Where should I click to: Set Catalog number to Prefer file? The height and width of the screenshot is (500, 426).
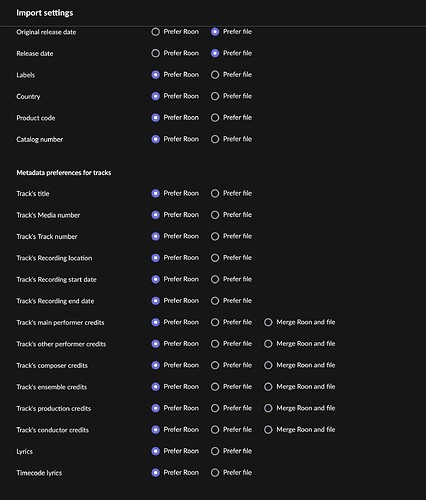tap(215, 139)
